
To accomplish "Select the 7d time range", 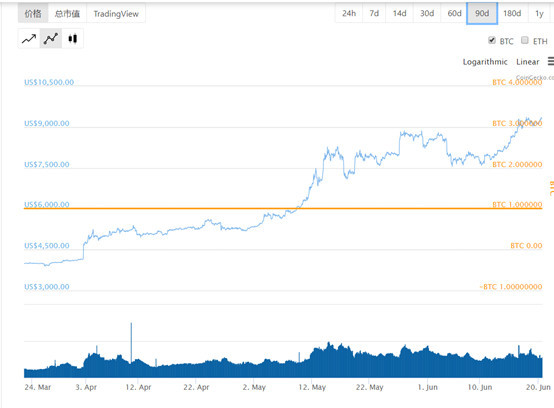I will point(374,13).
